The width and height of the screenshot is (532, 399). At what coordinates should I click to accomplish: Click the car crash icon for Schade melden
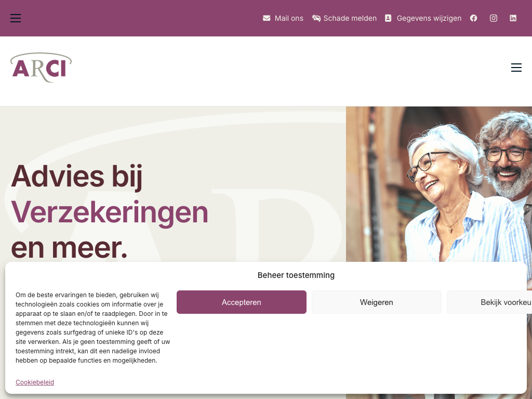coord(316,18)
